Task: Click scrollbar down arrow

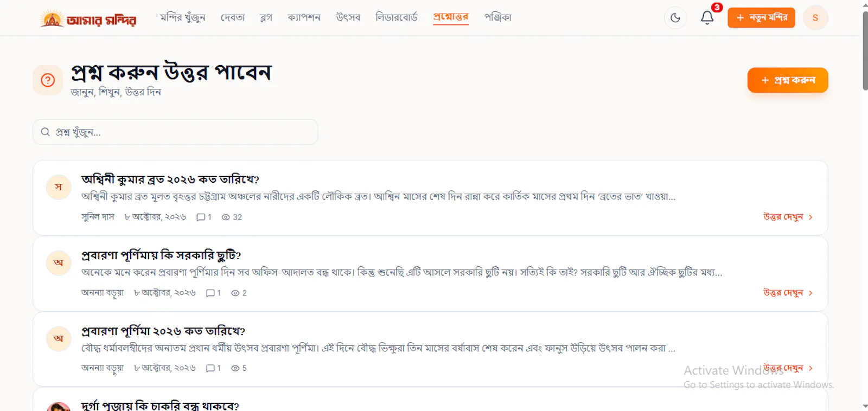Action: point(865,406)
